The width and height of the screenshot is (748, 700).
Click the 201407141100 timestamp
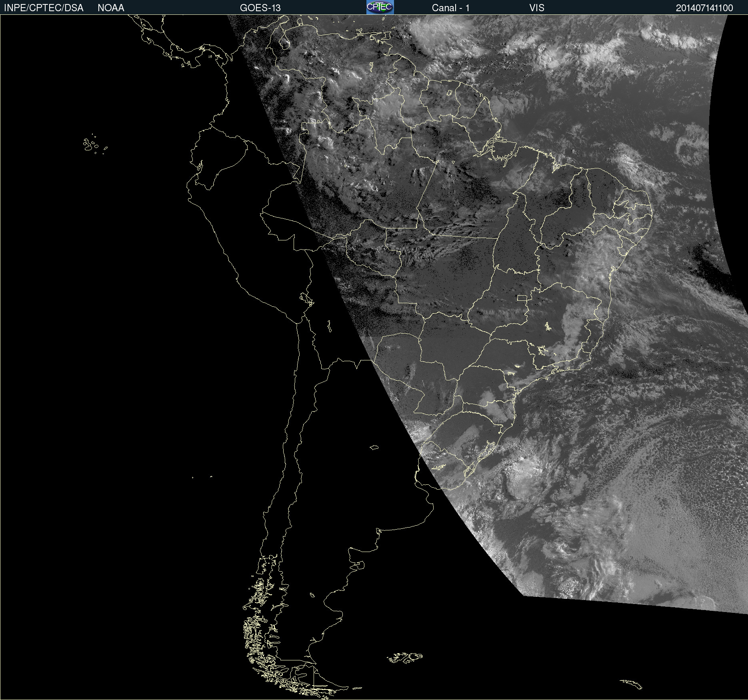click(x=704, y=8)
